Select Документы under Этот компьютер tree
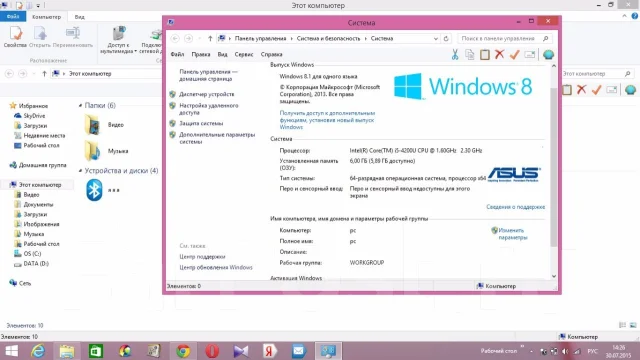Viewport: 640px width, 360px height. coord(38,204)
